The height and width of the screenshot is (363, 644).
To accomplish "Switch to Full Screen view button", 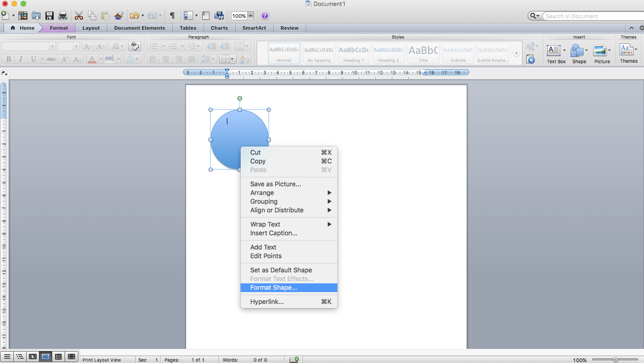I will point(72,357).
